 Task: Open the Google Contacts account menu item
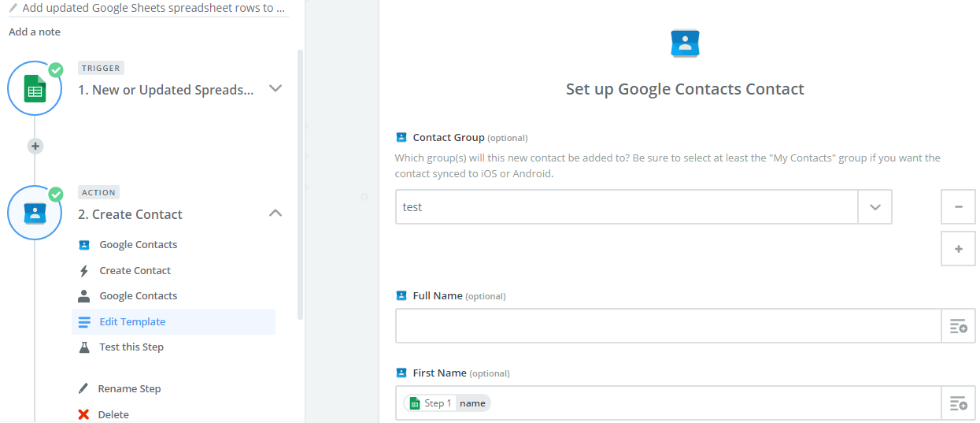pos(139,296)
